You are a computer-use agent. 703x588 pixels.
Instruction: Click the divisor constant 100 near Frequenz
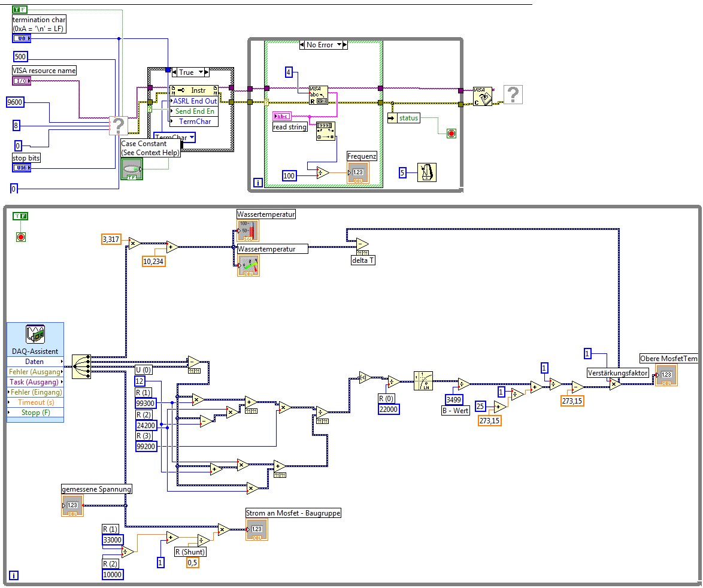click(289, 175)
